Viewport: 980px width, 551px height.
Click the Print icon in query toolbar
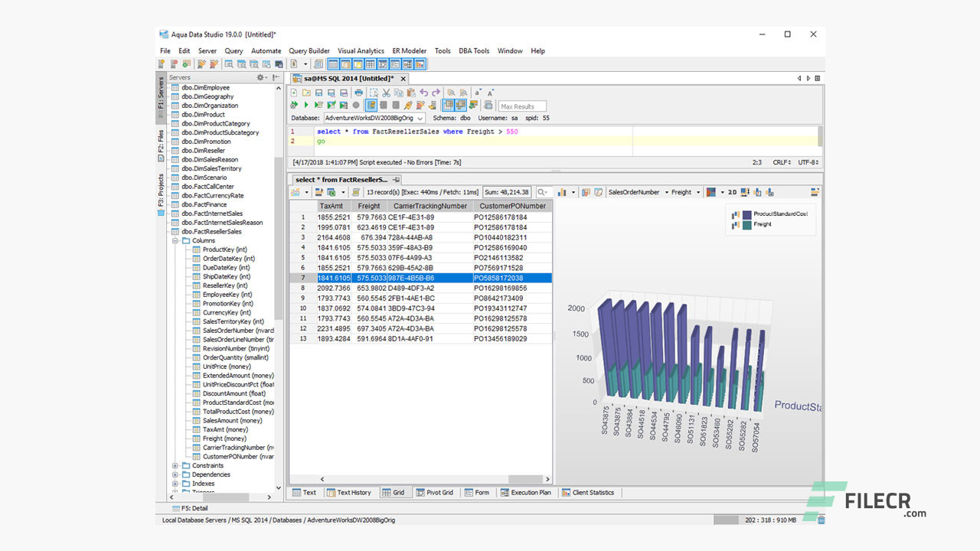pyautogui.click(x=358, y=93)
